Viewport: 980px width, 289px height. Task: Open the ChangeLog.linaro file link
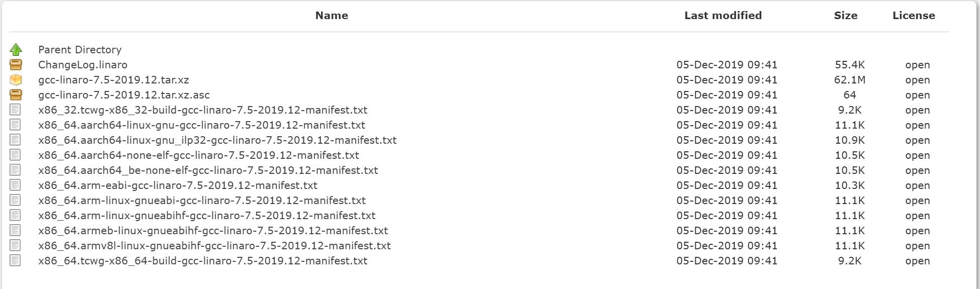[x=83, y=65]
